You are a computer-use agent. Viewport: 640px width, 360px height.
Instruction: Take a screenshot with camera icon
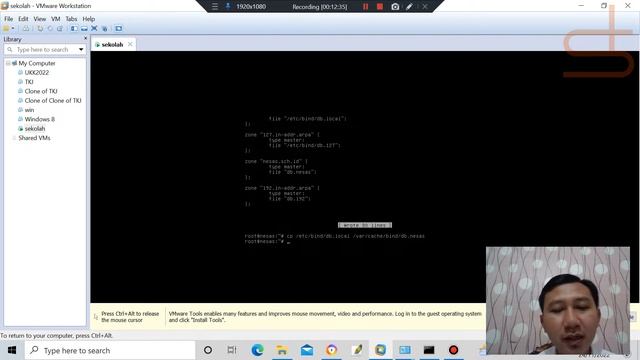(395, 7)
